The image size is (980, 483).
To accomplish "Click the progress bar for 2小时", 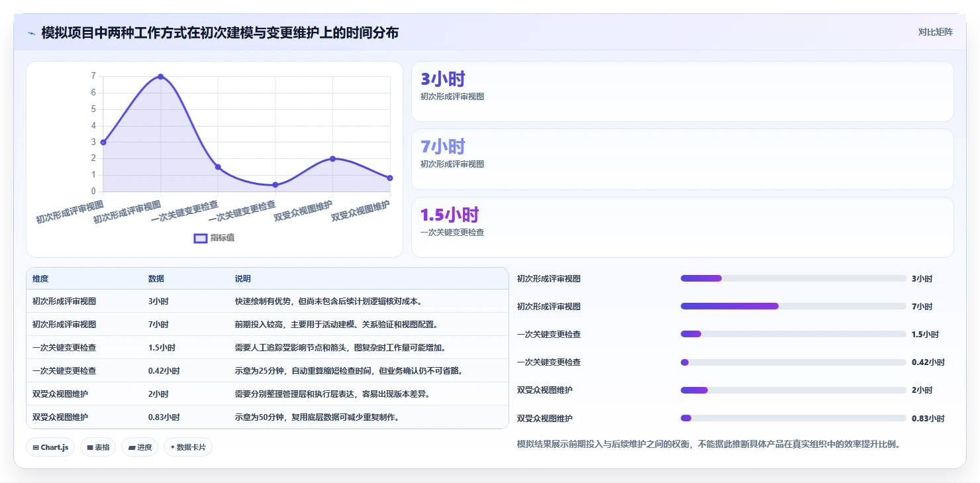I will coord(793,390).
